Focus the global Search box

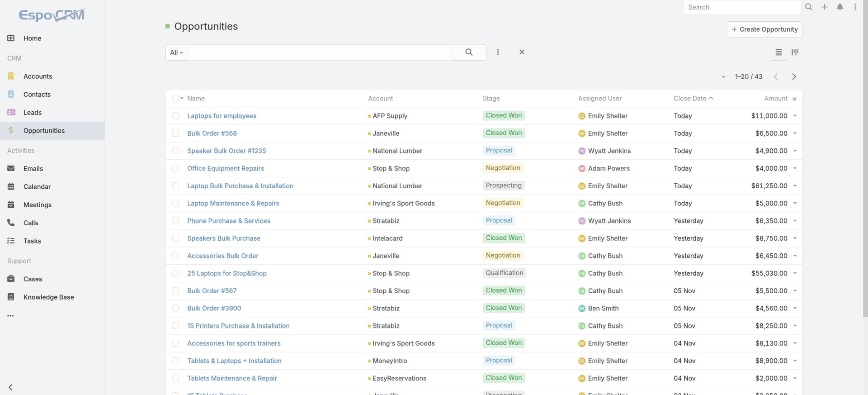(x=742, y=7)
